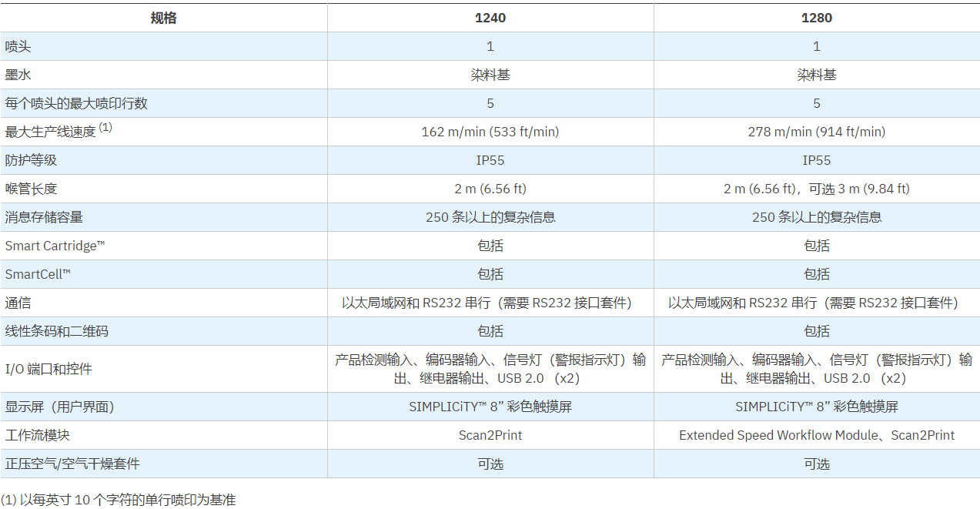Select the 1280 column header

pos(816,18)
